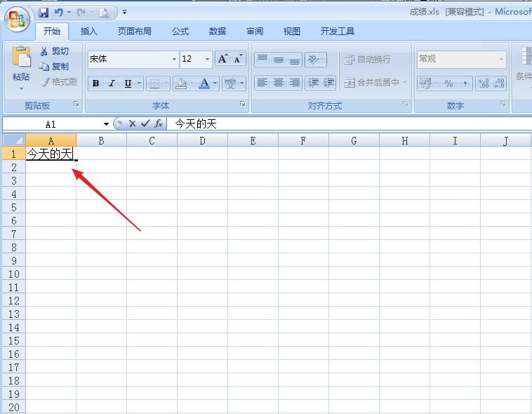Apply the font color A swatch

204,83
